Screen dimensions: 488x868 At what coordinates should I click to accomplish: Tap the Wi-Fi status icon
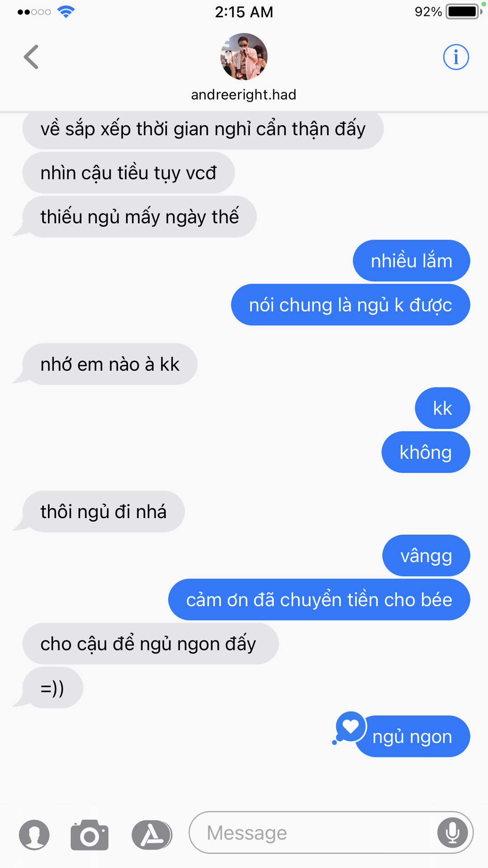click(66, 12)
